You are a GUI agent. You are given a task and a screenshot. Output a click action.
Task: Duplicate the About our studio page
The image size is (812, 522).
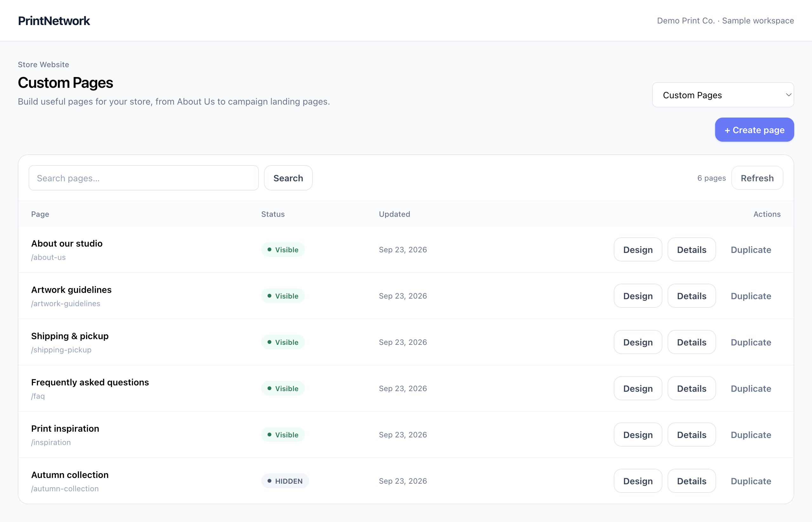(x=750, y=249)
